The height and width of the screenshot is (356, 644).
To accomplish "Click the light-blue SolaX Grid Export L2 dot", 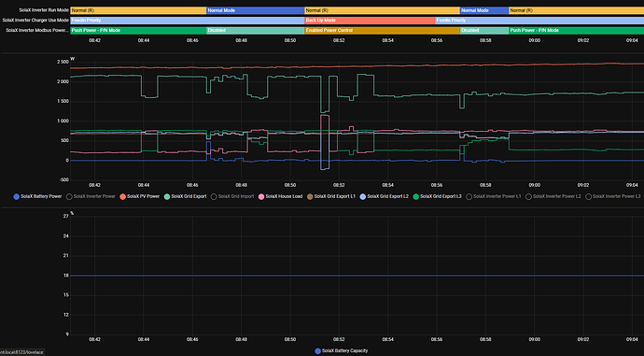I will tap(363, 197).
